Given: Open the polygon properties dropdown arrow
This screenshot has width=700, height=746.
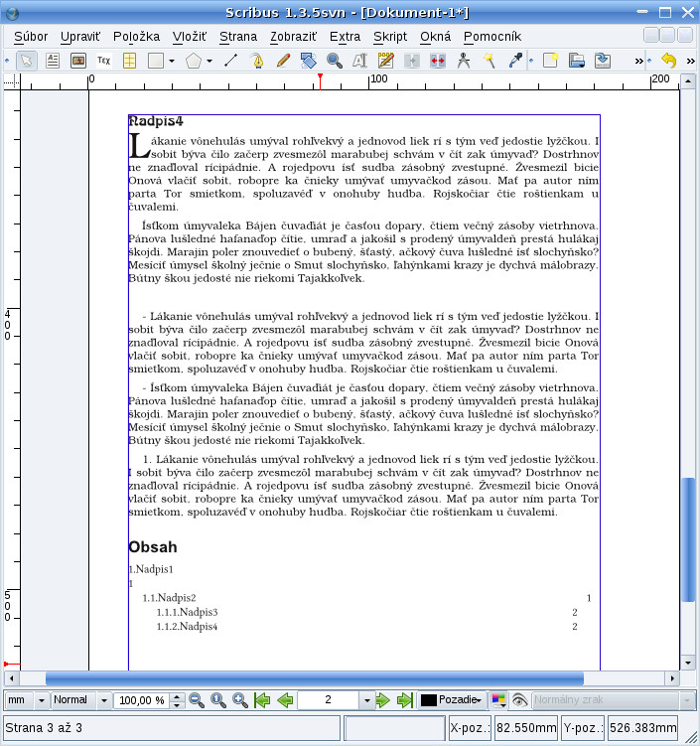Looking at the screenshot, I should (x=210, y=61).
